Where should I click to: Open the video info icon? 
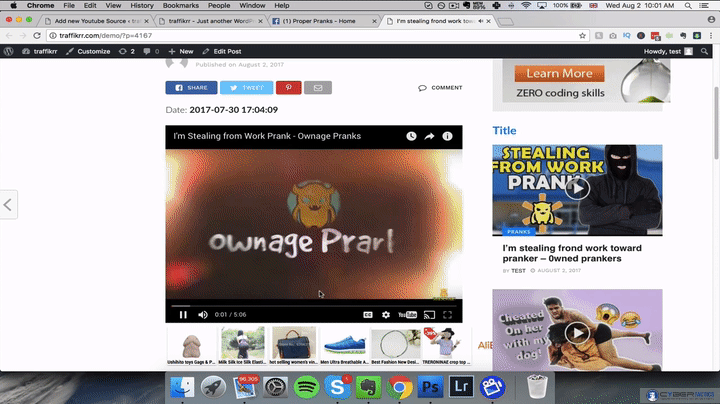(447, 136)
